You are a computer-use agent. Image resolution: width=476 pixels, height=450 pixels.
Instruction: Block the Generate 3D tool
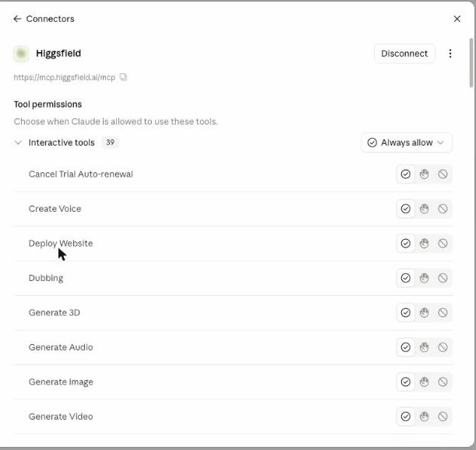443,312
